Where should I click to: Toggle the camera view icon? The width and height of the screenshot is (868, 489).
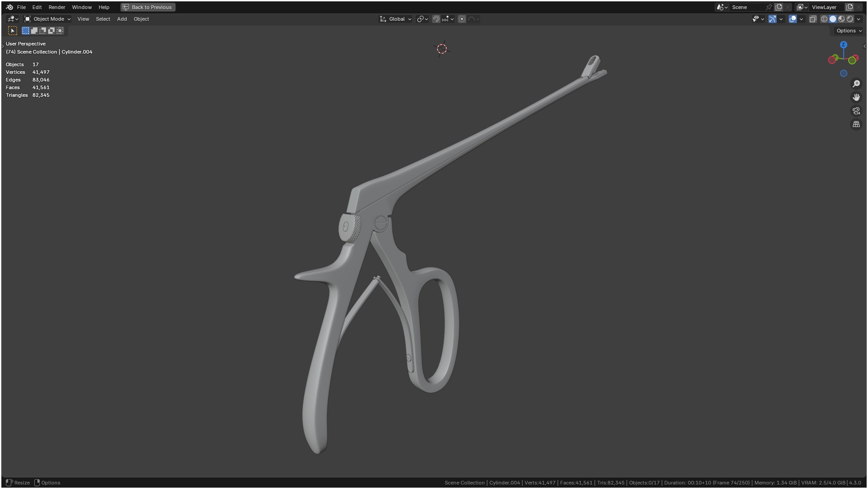click(x=856, y=111)
